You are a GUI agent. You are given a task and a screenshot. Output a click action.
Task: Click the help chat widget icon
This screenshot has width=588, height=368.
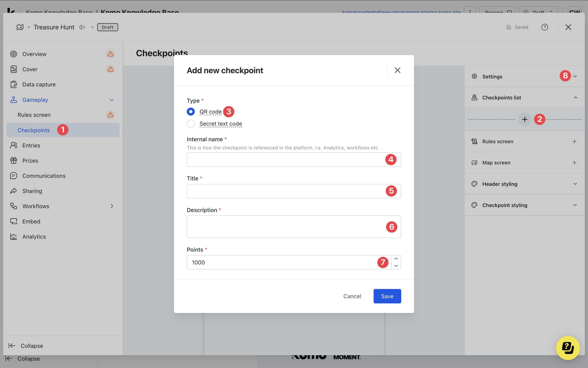[568, 348]
